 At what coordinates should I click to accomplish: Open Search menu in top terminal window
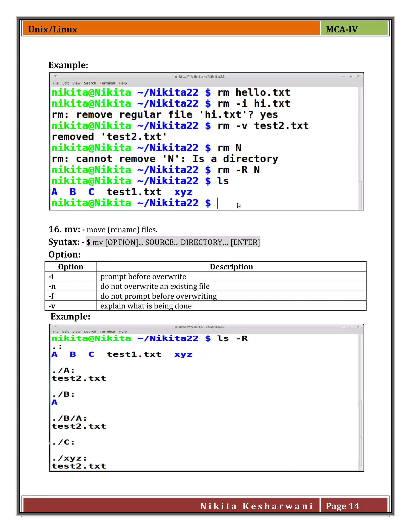pos(90,83)
